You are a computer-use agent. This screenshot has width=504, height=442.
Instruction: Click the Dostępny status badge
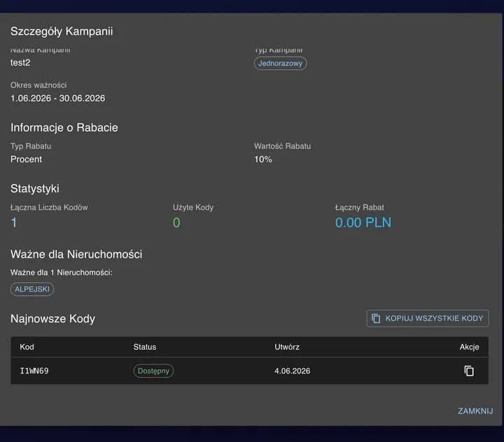(153, 371)
